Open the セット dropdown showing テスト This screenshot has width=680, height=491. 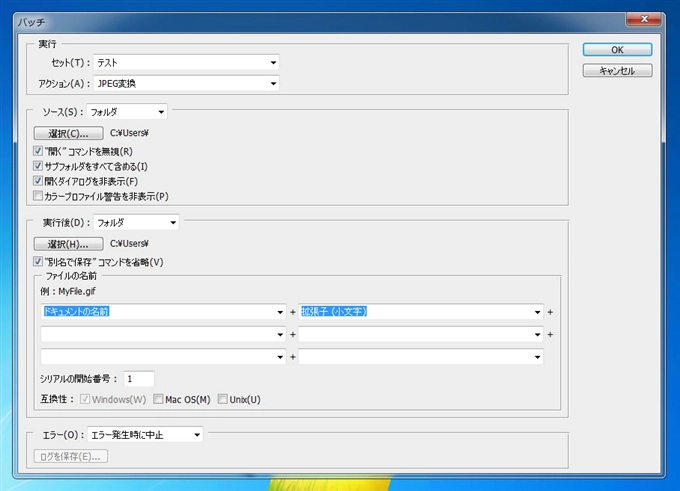coord(186,62)
